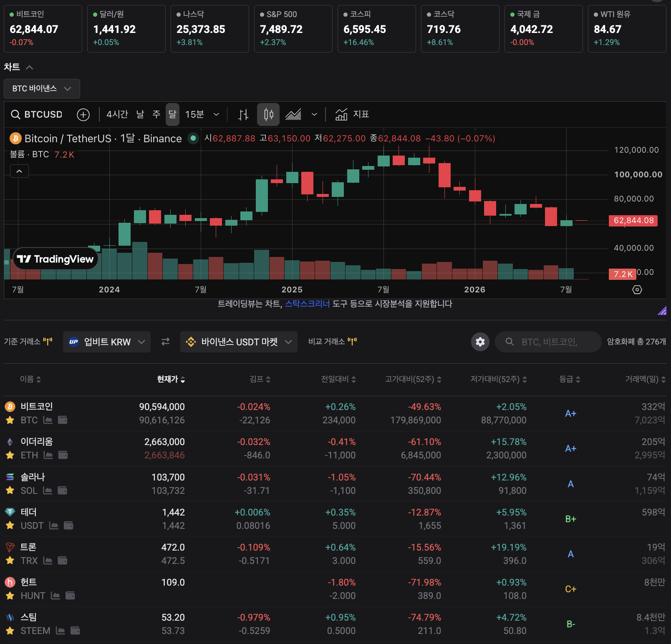Image resolution: width=671 pixels, height=644 pixels.
Task: Open the 스탁스크리너 link
Action: [308, 304]
